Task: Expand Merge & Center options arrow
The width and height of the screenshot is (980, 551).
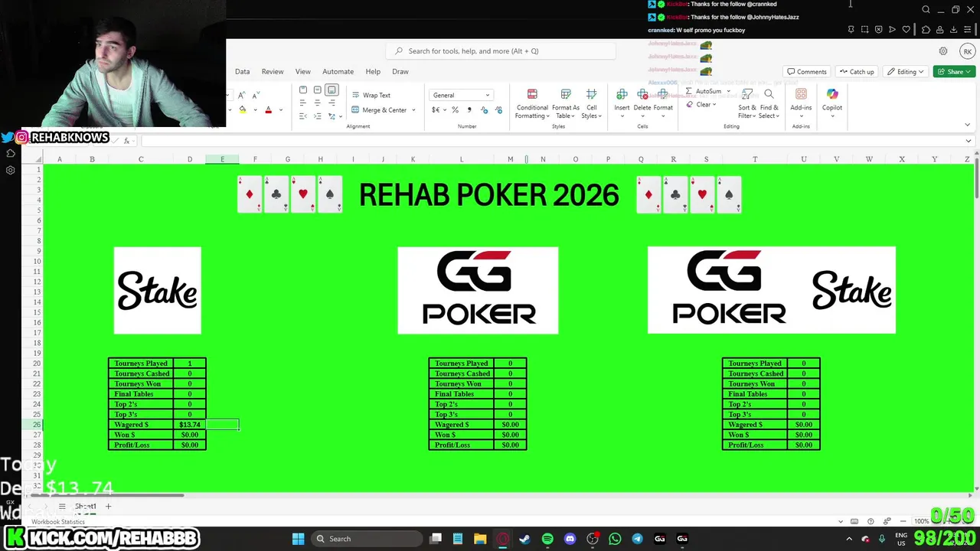Action: pyautogui.click(x=413, y=110)
